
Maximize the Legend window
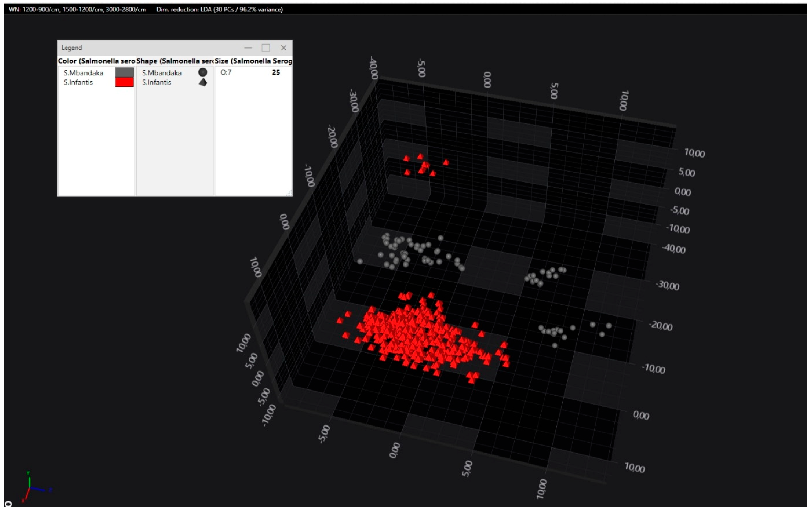click(266, 48)
